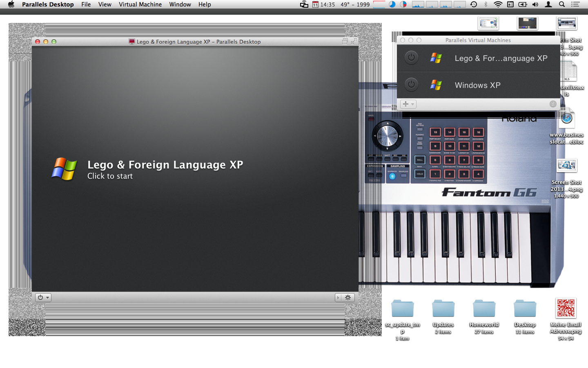Open the user account menu bar icon
Screen dimensions: 588x368
click(548, 4)
